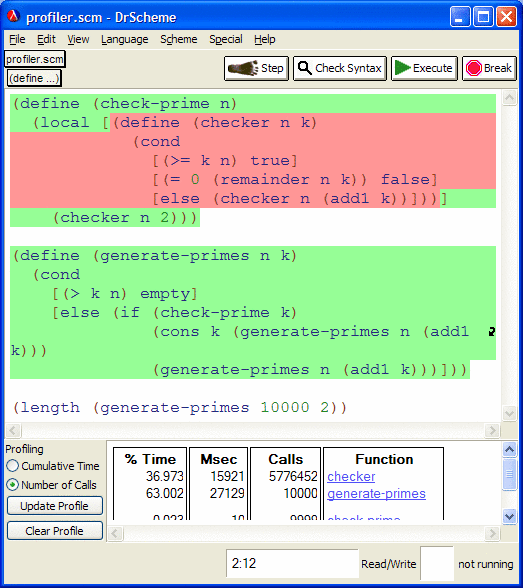Click the Update Profile button
The height and width of the screenshot is (588, 523).
click(x=55, y=506)
